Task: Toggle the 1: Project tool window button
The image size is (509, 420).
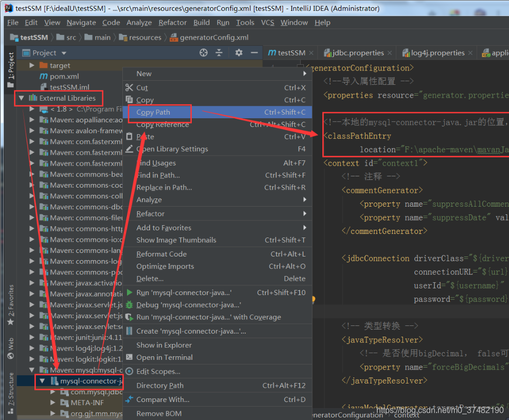Action: (11, 69)
